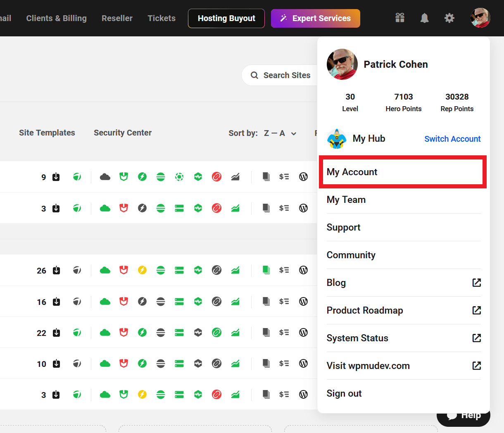The width and height of the screenshot is (504, 433).
Task: Go to Clients & Billing
Action: [x=57, y=18]
